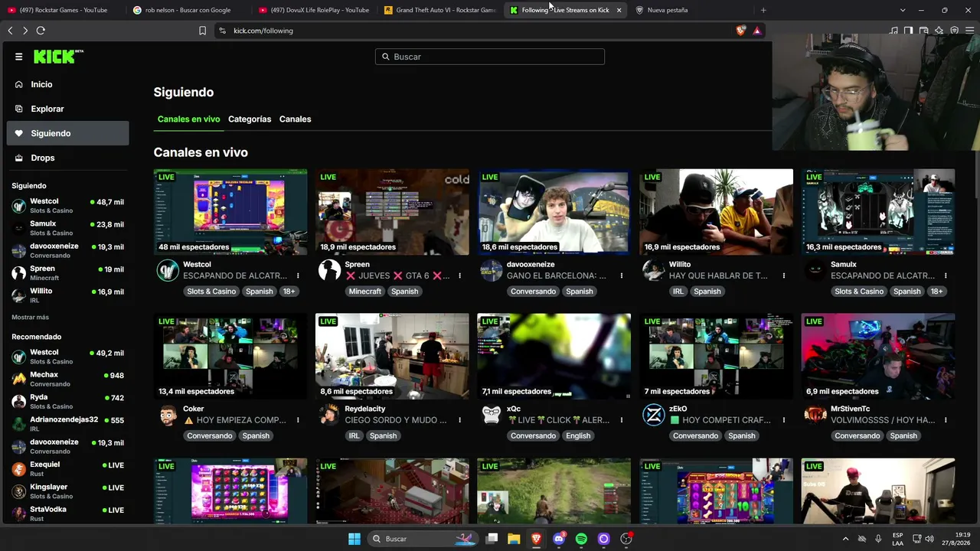The image size is (980, 551).
Task: Click davooxeneize avatar on stream card
Action: (491, 270)
